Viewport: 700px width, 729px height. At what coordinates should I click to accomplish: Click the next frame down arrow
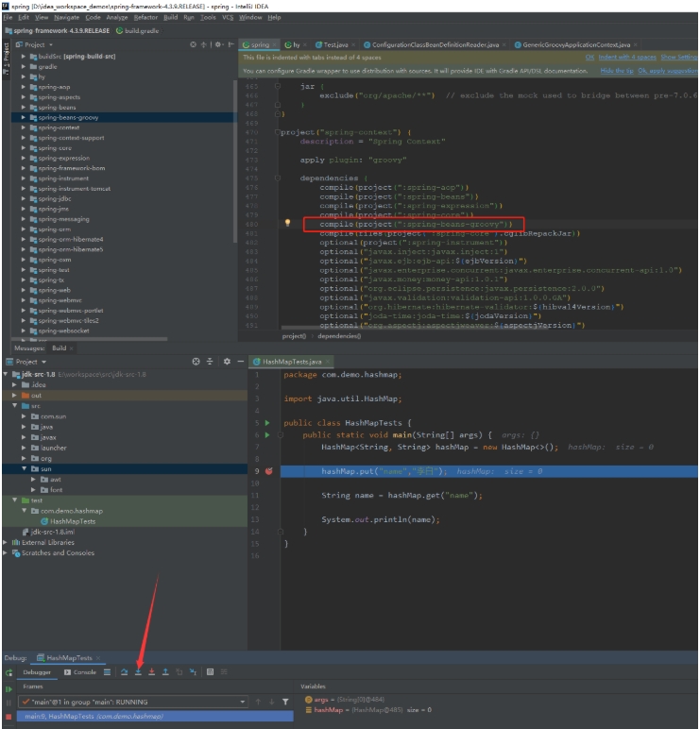(x=272, y=702)
